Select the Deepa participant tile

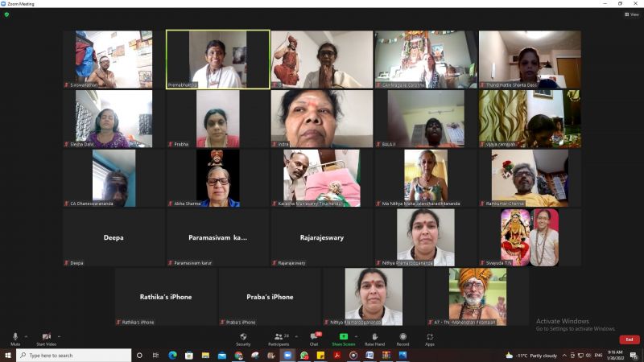point(114,237)
